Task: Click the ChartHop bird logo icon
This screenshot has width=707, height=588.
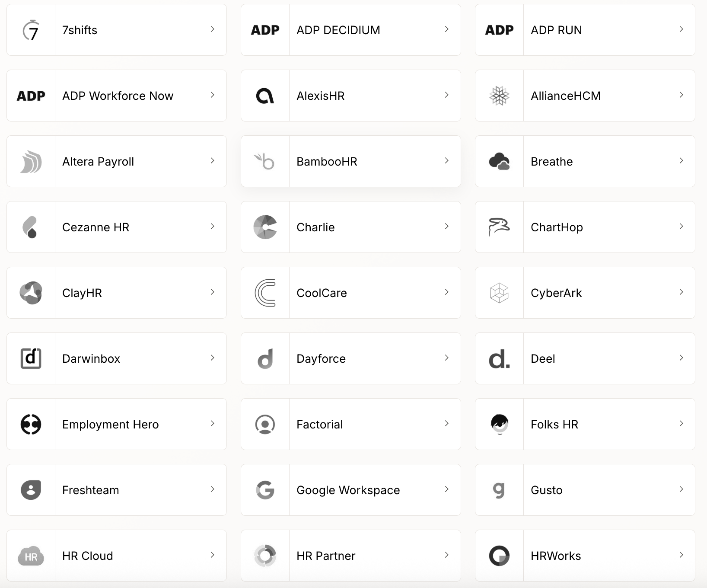Action: [x=499, y=227]
